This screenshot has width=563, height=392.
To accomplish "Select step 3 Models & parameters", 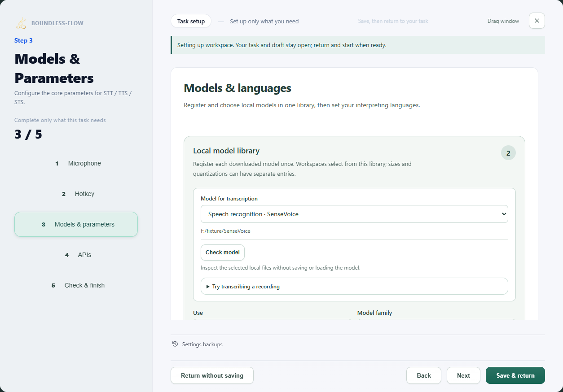I will tap(76, 224).
